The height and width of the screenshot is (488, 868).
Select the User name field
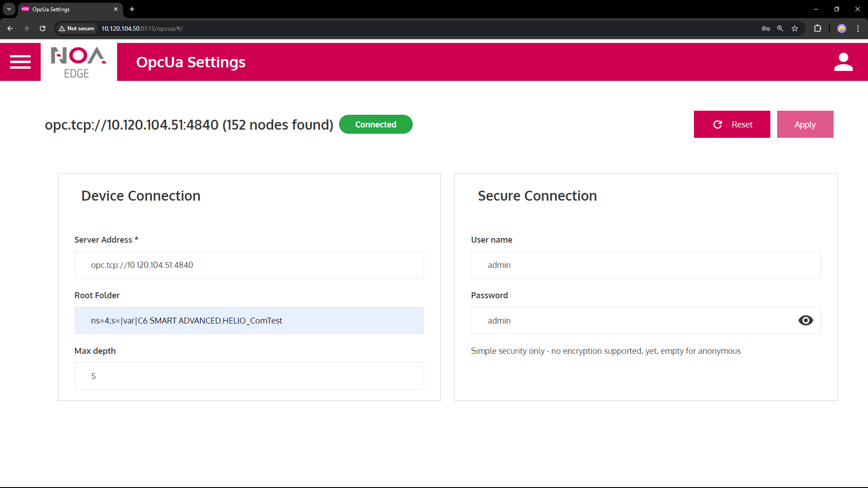click(x=646, y=265)
